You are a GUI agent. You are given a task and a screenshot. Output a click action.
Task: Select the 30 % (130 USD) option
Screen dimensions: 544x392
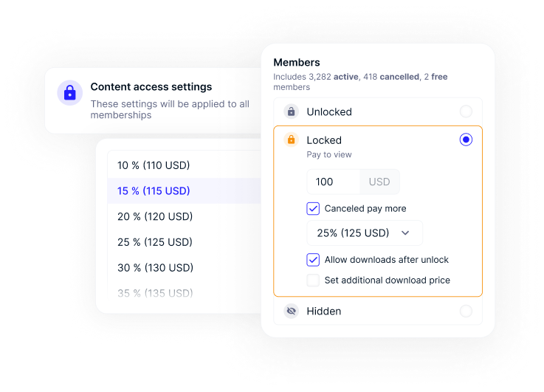click(155, 268)
